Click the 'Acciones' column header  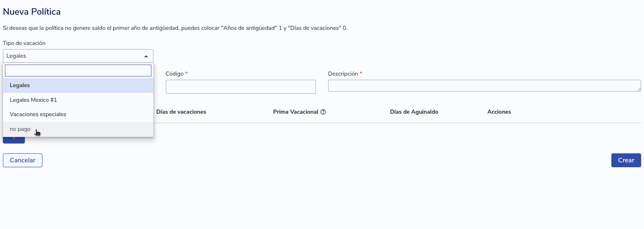click(499, 112)
